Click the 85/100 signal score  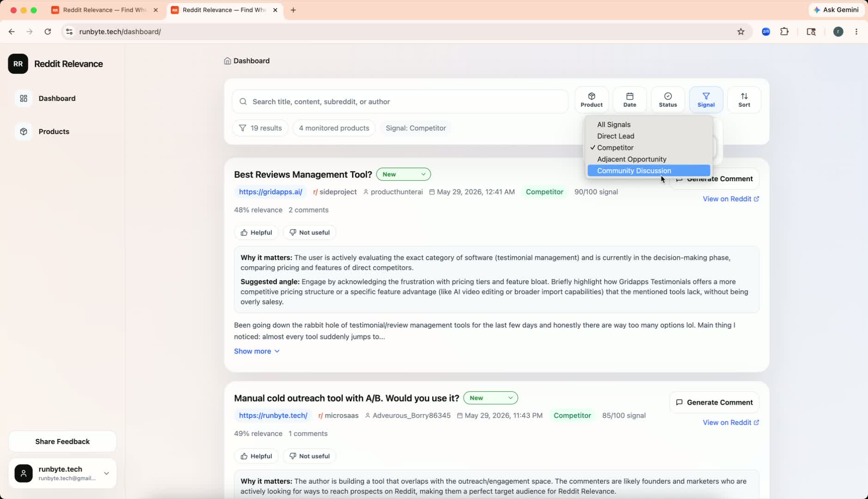tap(623, 415)
